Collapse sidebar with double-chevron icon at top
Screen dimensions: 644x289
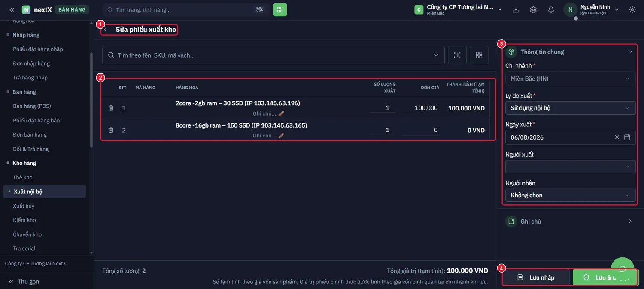(x=12, y=9)
